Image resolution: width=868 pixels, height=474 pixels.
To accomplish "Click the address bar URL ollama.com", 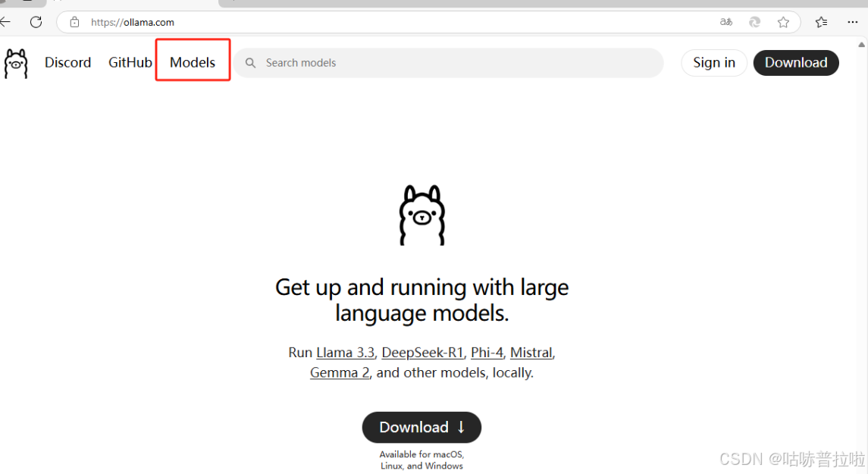I will point(133,22).
